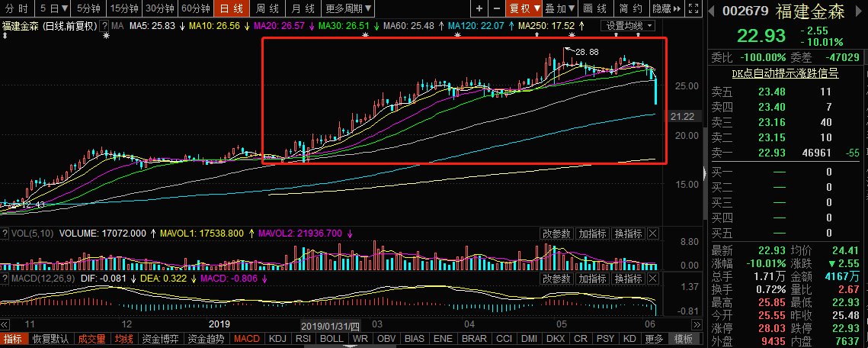Expand 隐藏 panel arrows
Image resolution: width=868 pixels, height=348 pixels.
[x=666, y=8]
